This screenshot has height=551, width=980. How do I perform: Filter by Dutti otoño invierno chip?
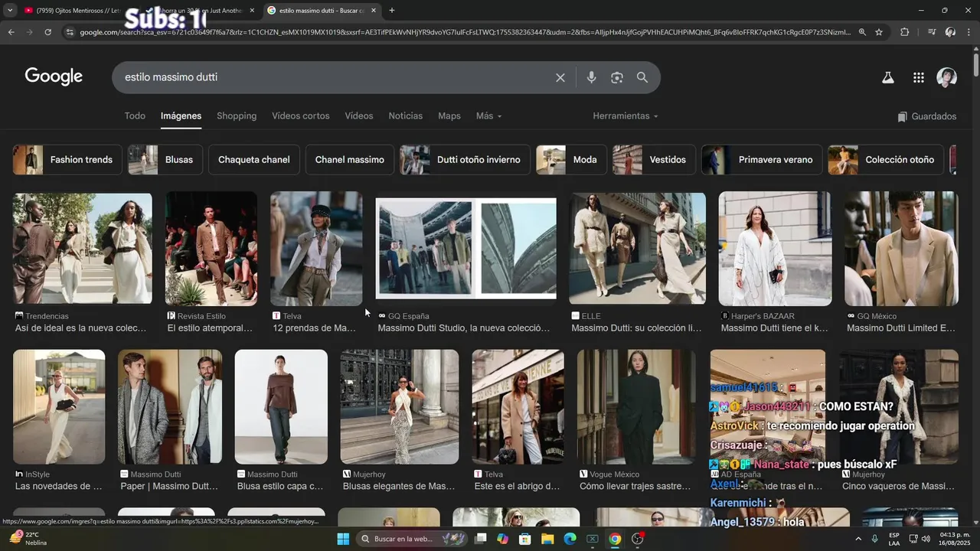point(465,160)
